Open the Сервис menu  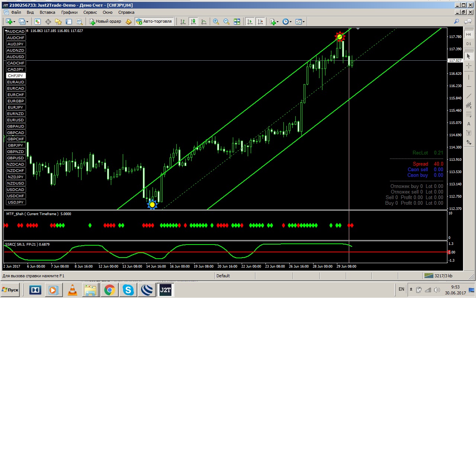point(90,12)
